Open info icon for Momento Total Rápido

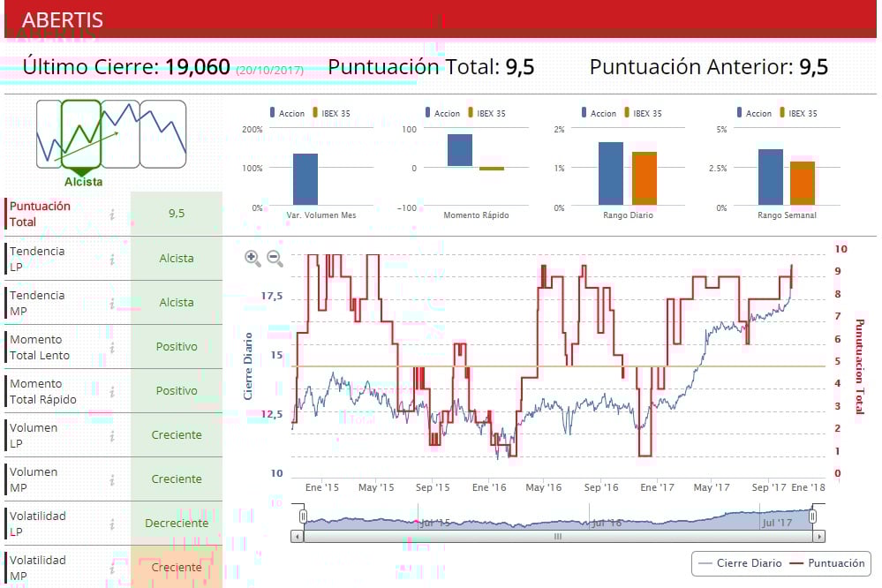(x=112, y=392)
